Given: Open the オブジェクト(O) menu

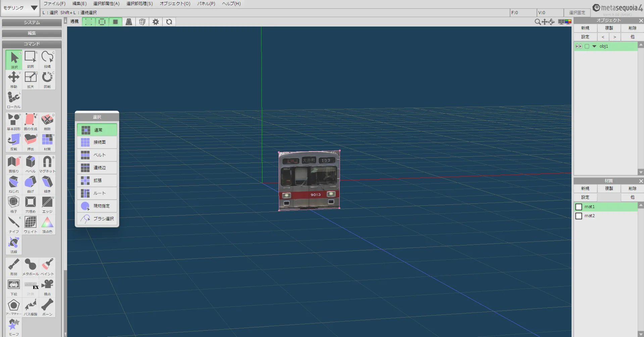Looking at the screenshot, I should click(175, 4).
